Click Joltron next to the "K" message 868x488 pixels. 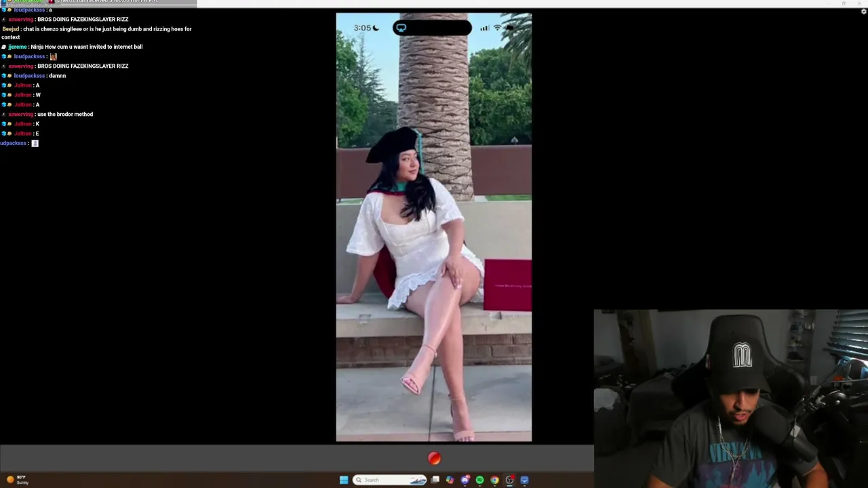(23, 124)
